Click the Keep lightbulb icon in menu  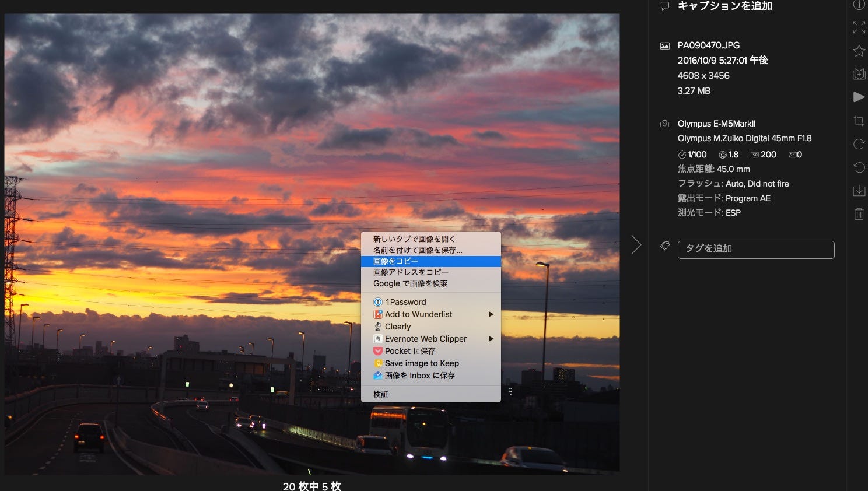click(x=378, y=363)
